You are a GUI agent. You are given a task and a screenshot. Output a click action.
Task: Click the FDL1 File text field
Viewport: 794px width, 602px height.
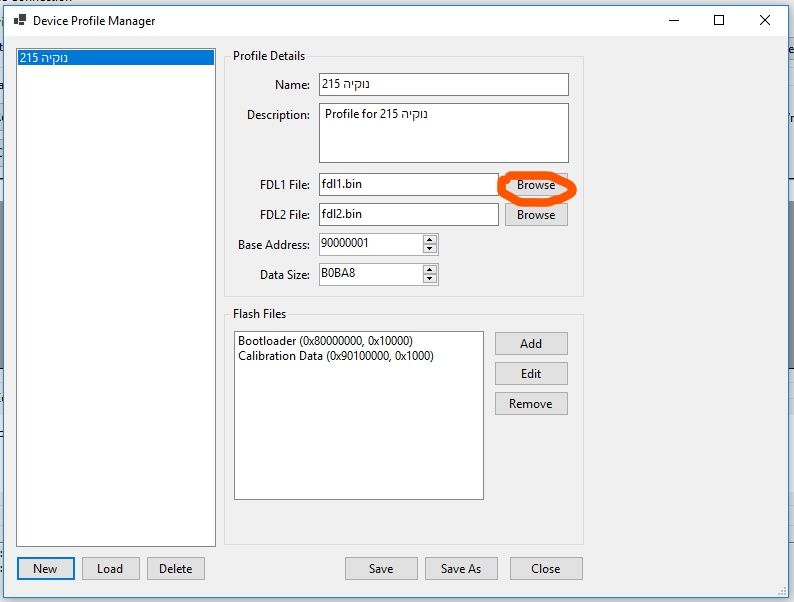click(x=408, y=185)
